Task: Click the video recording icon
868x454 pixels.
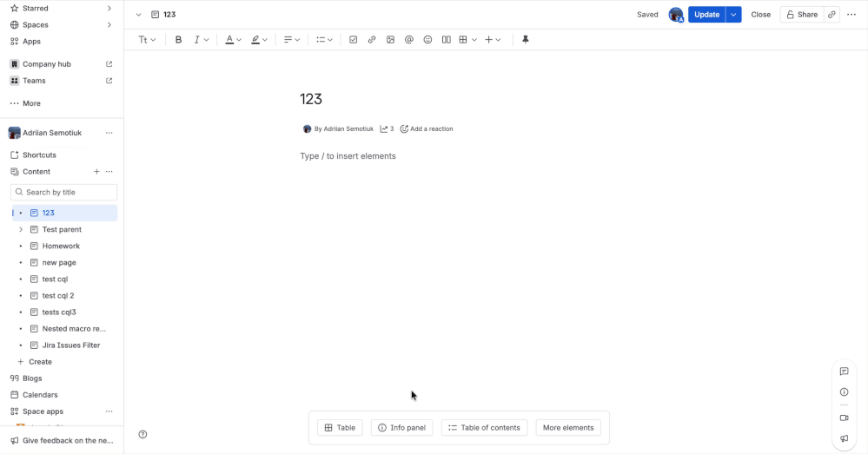Action: (x=845, y=418)
